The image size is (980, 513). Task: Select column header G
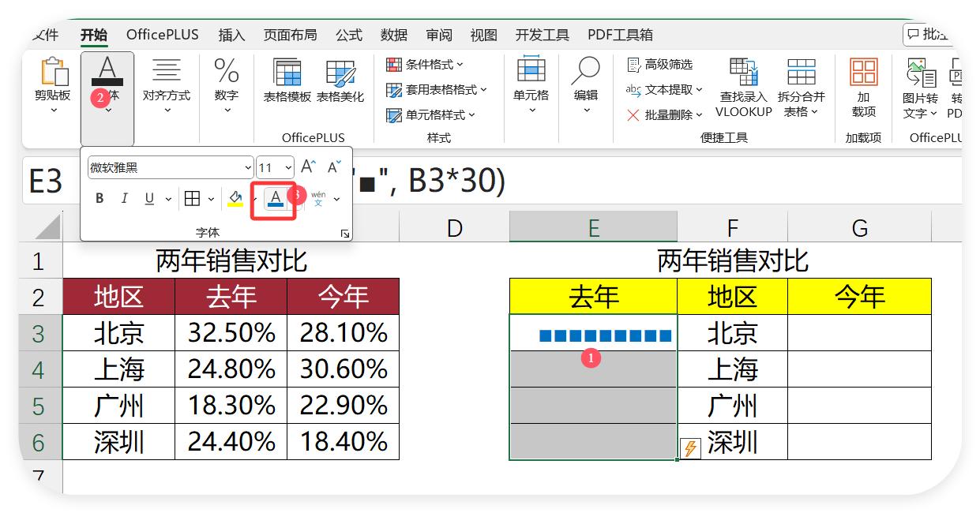[x=859, y=228]
